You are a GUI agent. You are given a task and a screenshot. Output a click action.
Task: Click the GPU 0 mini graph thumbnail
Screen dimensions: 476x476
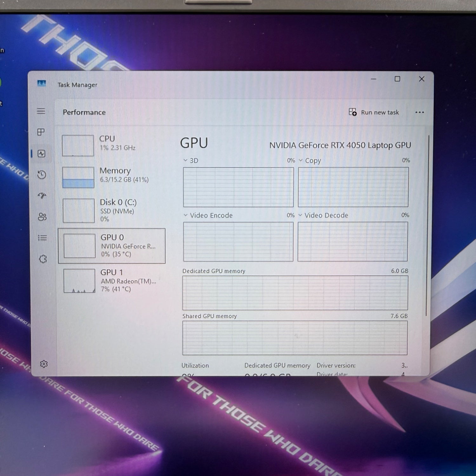click(x=80, y=246)
